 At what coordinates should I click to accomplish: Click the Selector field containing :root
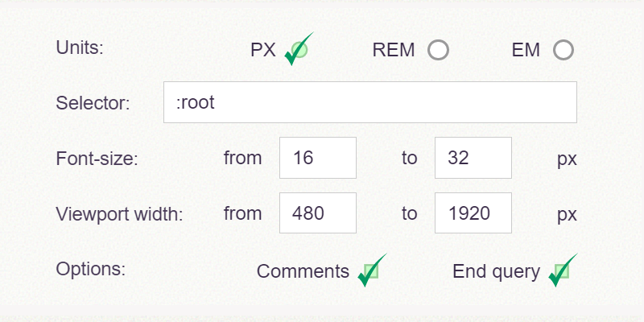pos(369,102)
